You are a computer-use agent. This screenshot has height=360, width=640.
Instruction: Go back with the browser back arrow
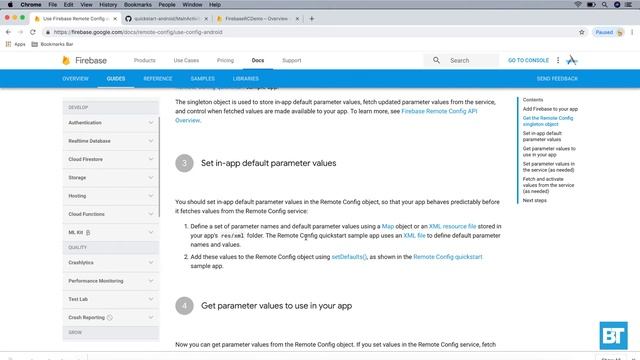[x=8, y=32]
